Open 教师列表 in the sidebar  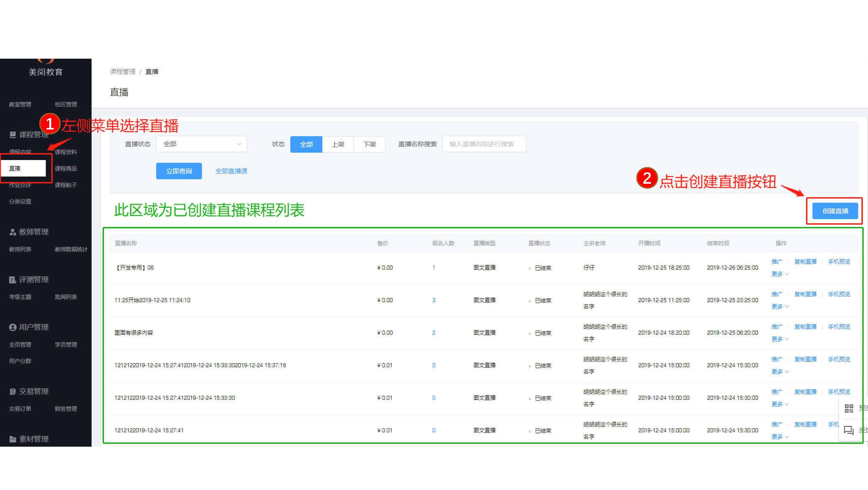(x=20, y=249)
